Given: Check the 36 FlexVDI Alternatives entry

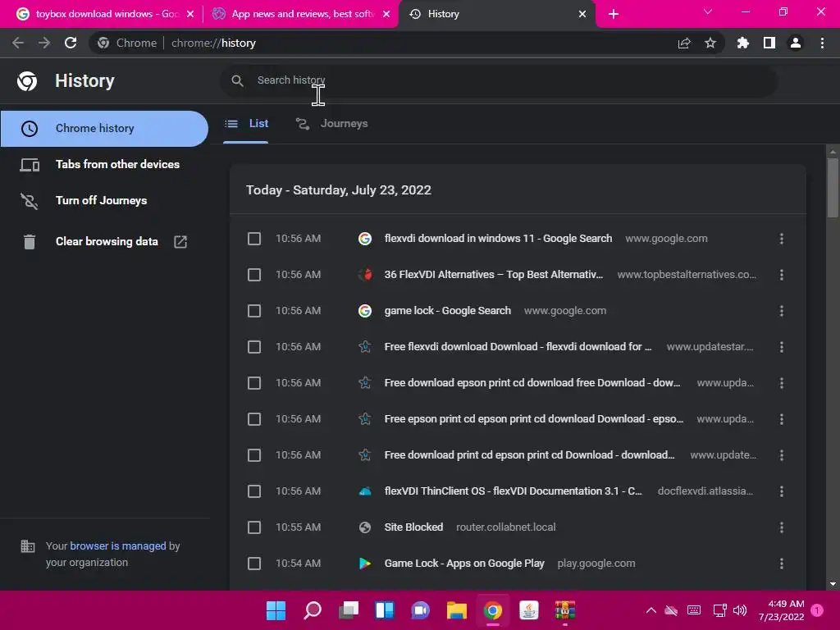Looking at the screenshot, I should pyautogui.click(x=254, y=275).
